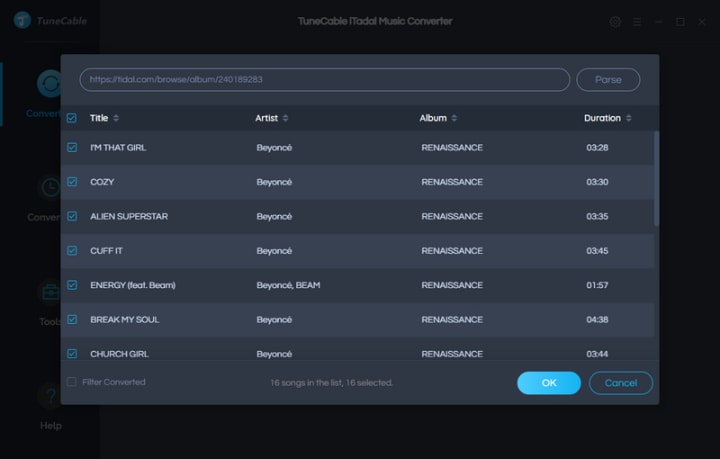Click the 01:57 duration value
Screen dimensions: 720x459
(x=597, y=285)
